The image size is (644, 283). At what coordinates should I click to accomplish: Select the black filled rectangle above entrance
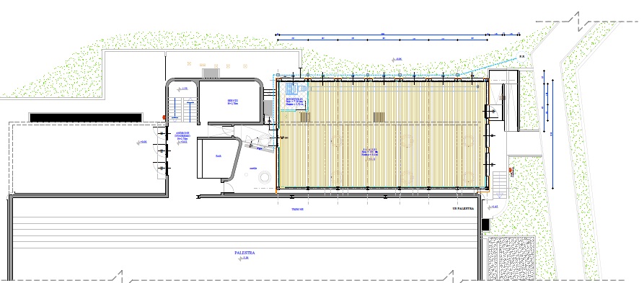86,117
